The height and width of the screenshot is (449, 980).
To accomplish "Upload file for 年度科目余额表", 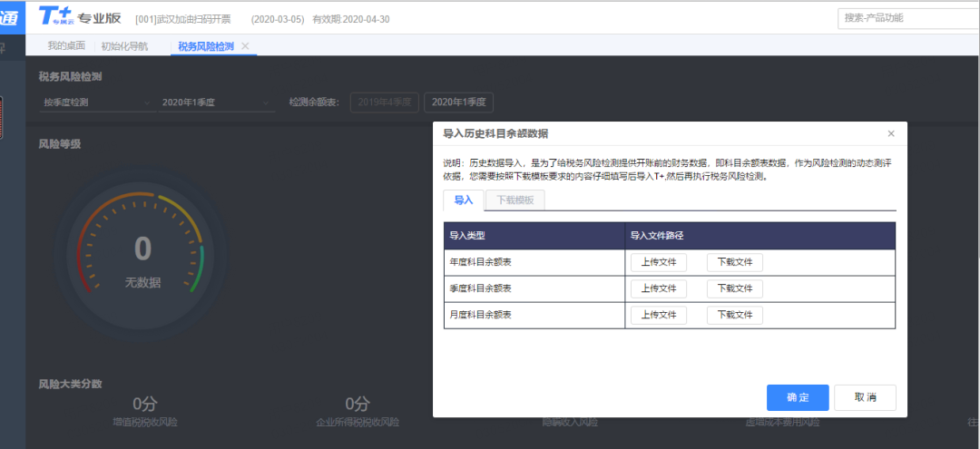I will (658, 262).
